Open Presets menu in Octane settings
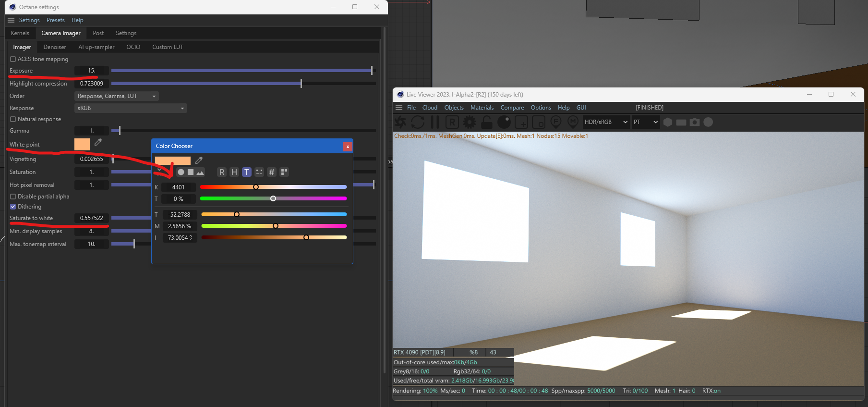The width and height of the screenshot is (868, 407). coord(56,20)
